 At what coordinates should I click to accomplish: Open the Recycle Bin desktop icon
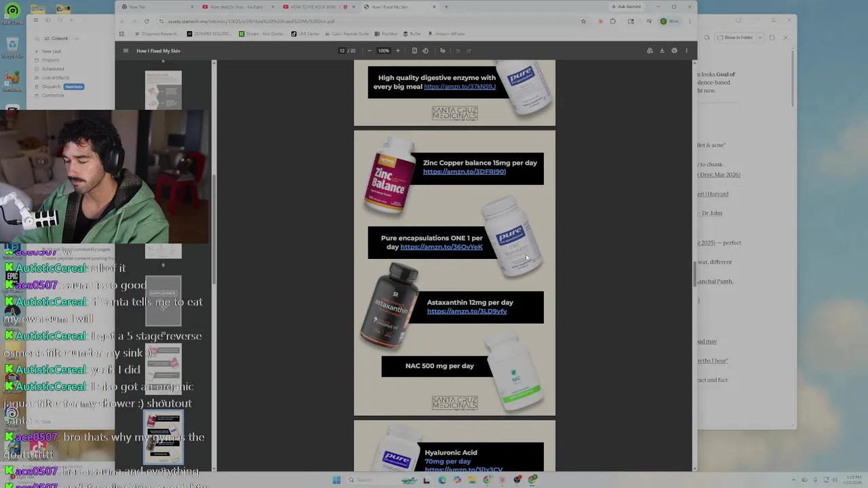(12, 47)
